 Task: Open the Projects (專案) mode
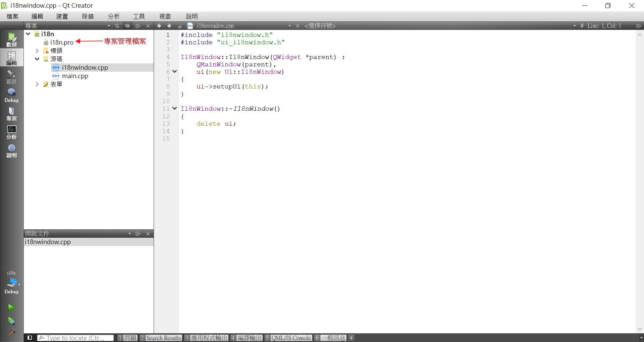point(11,114)
